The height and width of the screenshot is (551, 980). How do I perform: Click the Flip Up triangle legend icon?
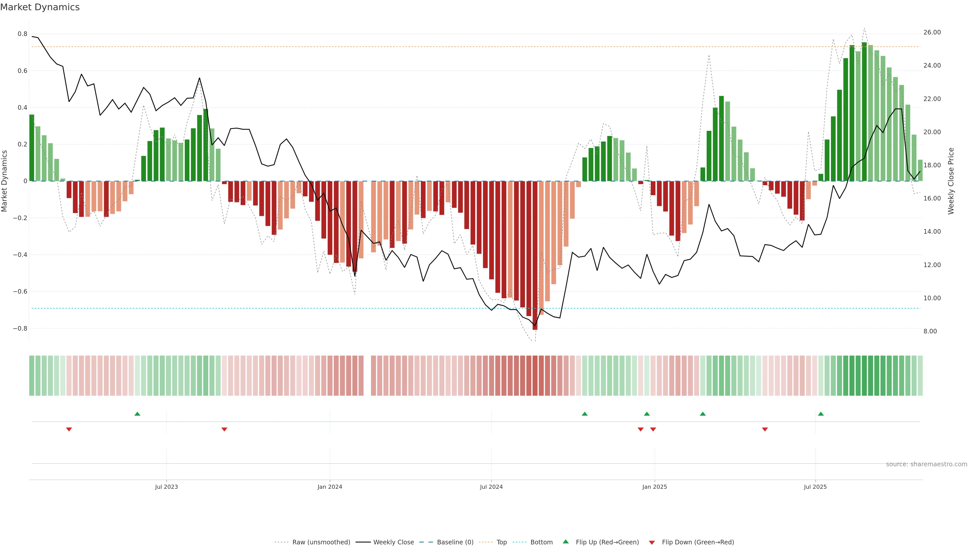565,542
